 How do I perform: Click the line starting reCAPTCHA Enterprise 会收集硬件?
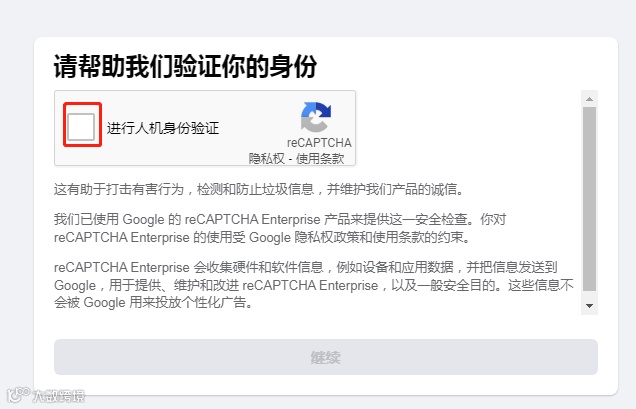click(x=305, y=267)
